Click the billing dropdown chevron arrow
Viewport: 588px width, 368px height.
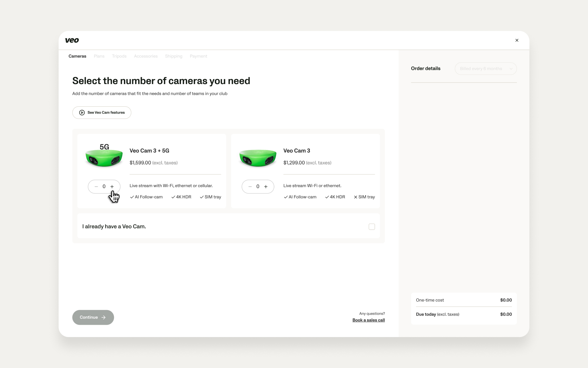(511, 69)
